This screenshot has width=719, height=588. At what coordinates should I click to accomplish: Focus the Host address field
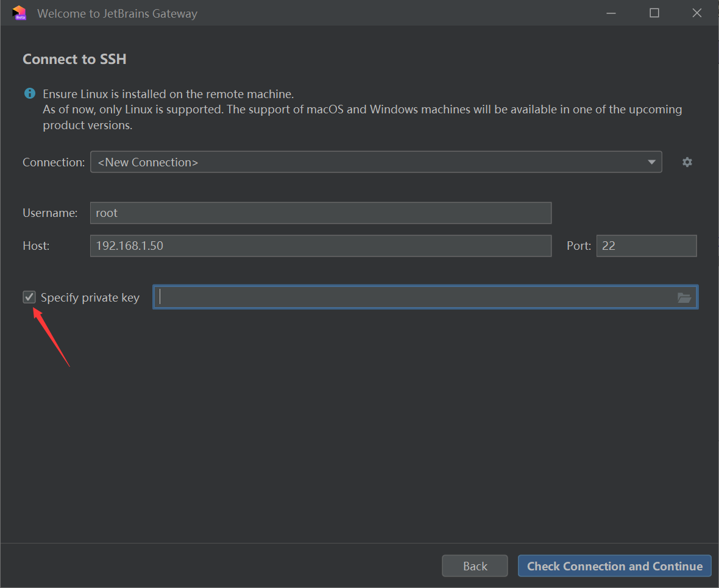[321, 246]
